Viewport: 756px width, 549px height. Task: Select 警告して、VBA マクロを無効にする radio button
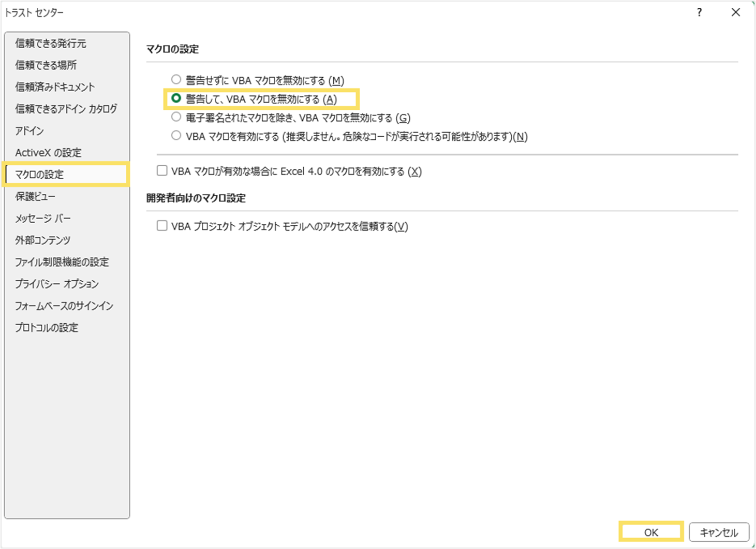tap(176, 98)
